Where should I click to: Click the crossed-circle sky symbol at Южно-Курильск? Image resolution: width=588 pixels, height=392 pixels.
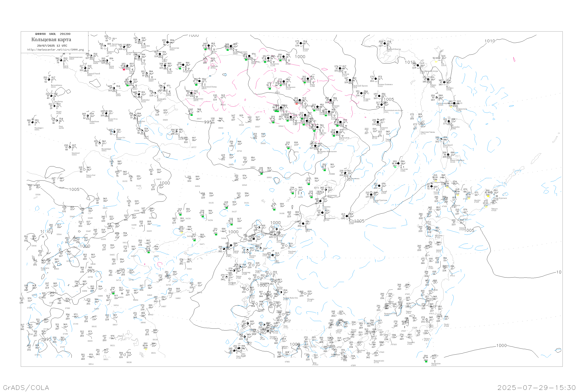point(491,192)
